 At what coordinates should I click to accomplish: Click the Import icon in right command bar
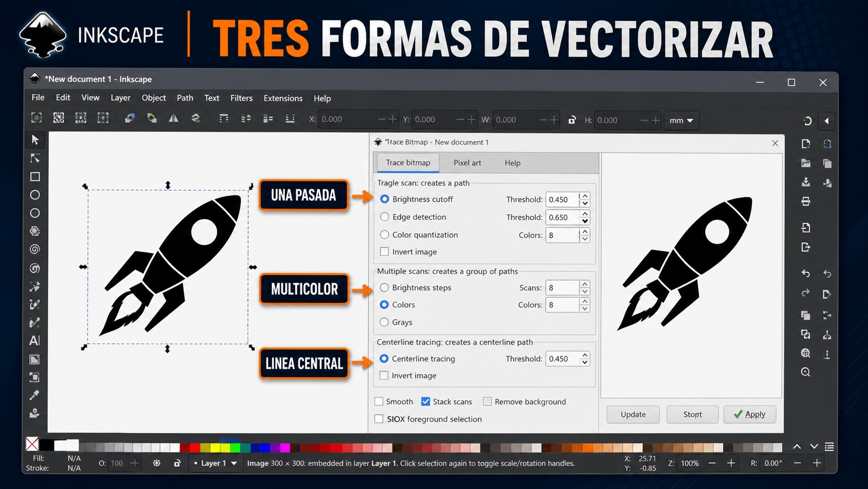pos(806,228)
